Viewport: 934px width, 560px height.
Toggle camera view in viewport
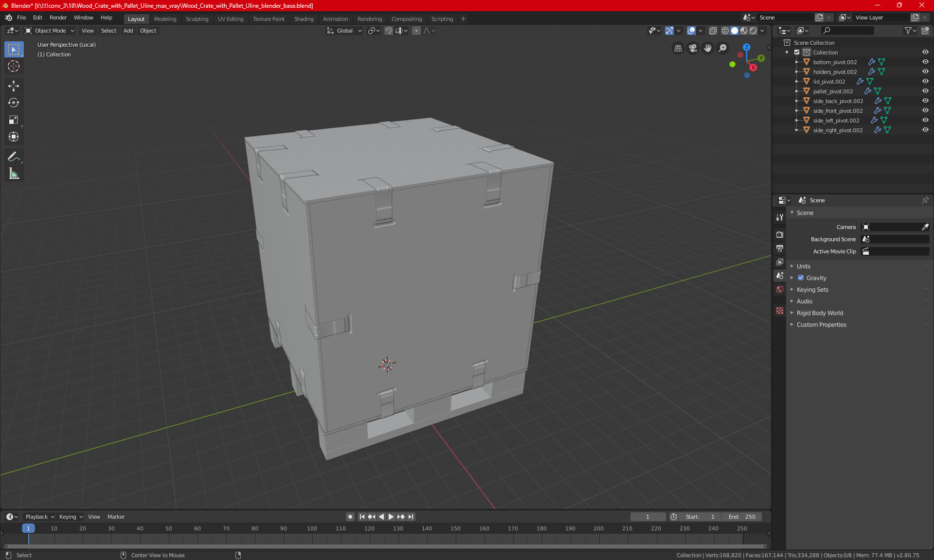pos(693,48)
